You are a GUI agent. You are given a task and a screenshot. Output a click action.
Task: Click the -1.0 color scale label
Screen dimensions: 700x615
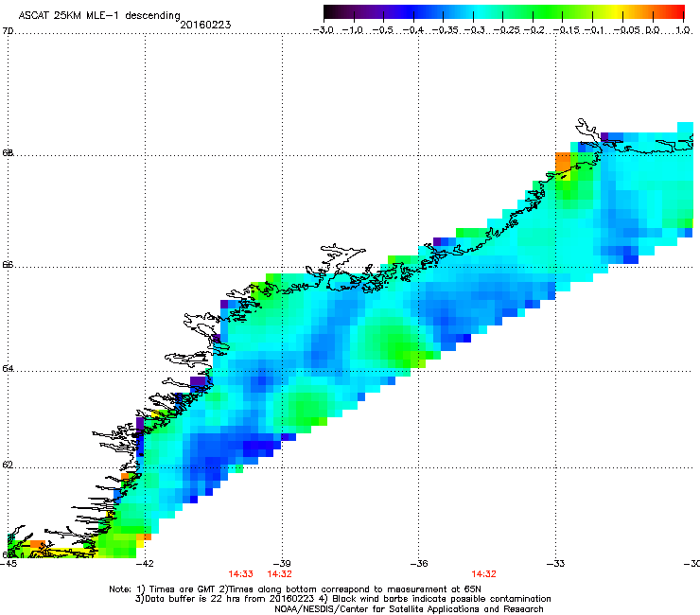353,30
